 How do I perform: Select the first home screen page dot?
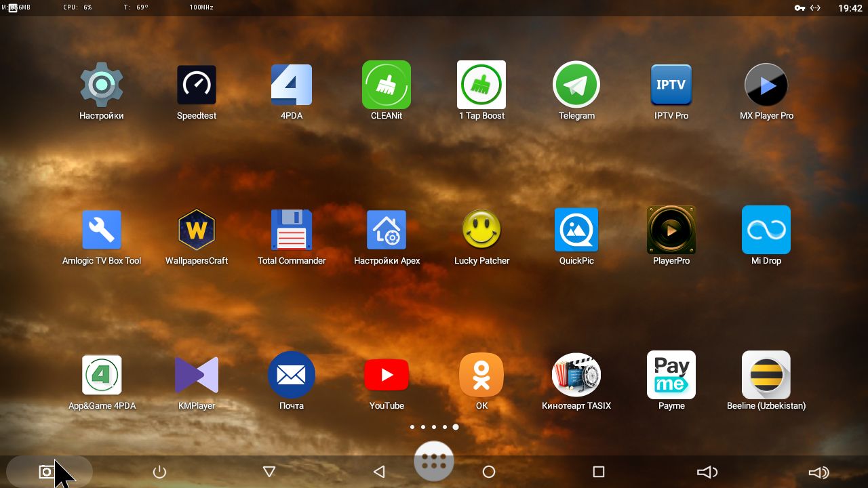[x=412, y=427]
